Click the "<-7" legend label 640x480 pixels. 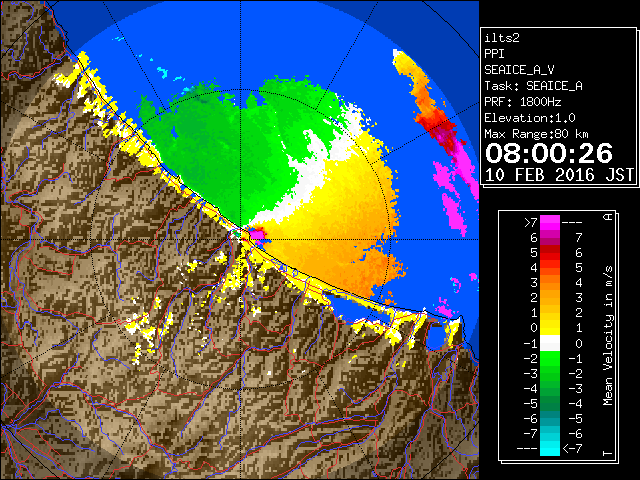tap(572, 449)
